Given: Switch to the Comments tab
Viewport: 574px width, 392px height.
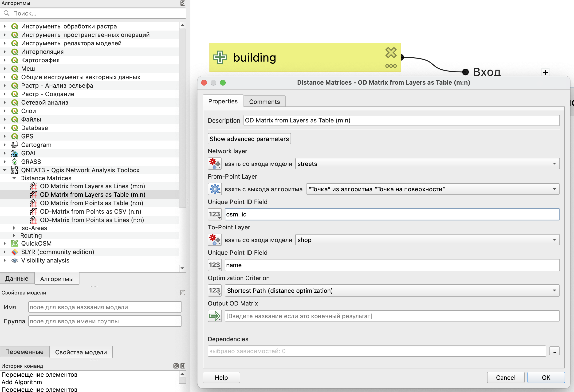Looking at the screenshot, I should pyautogui.click(x=264, y=102).
